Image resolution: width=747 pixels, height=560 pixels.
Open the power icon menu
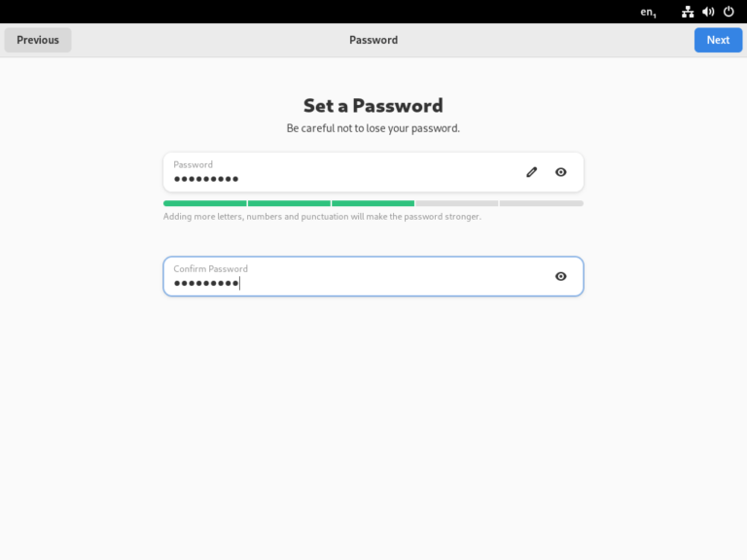point(729,12)
